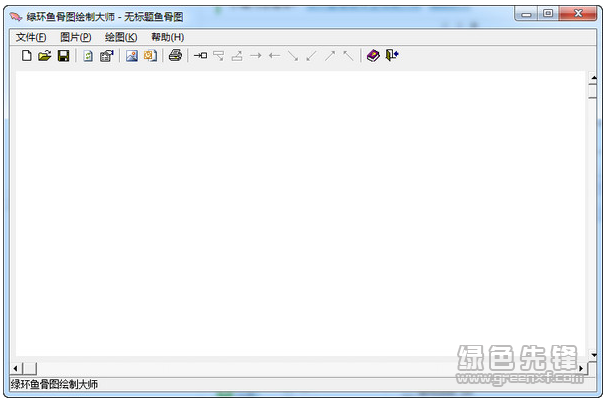Open the 帮助(H) menu
Screen dimensions: 605x403
(167, 37)
